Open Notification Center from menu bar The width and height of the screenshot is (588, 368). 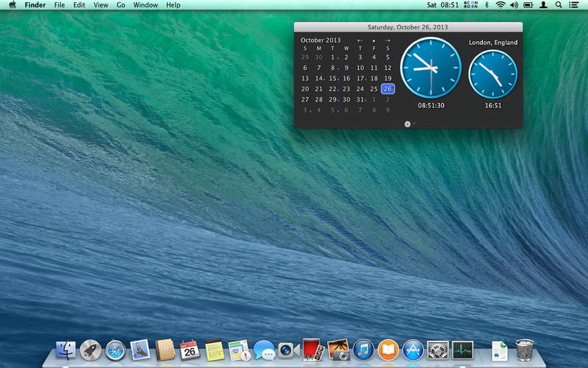tap(575, 5)
